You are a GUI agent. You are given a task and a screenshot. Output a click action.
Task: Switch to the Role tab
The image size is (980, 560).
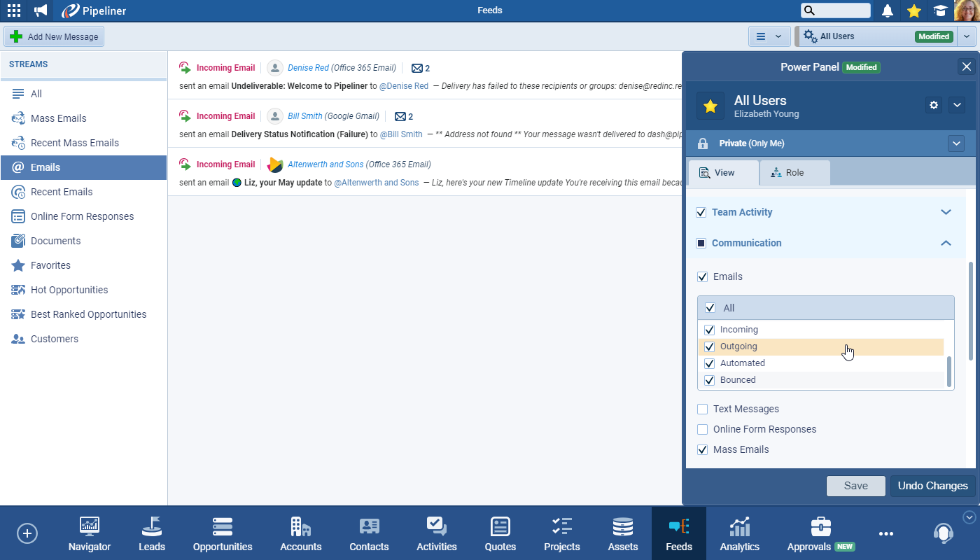pyautogui.click(x=794, y=173)
